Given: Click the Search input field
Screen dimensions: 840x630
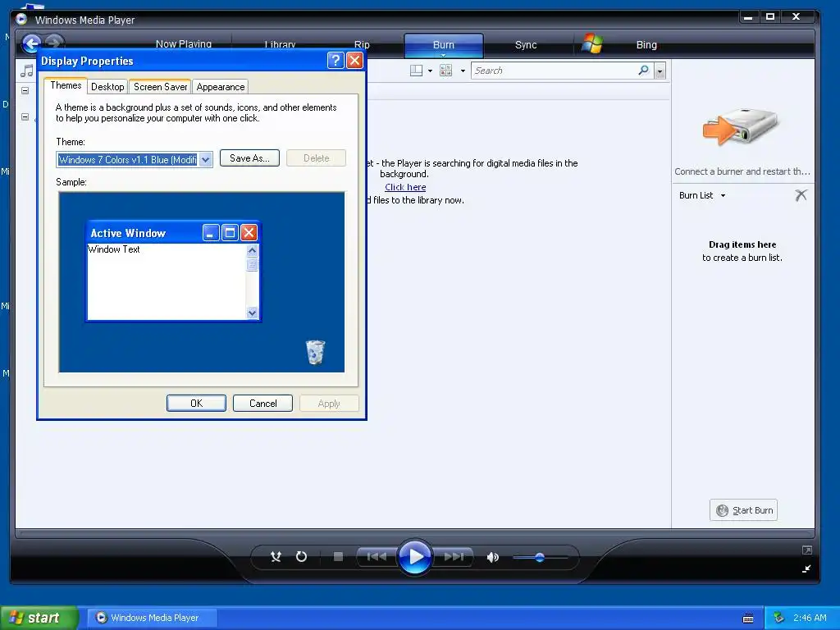Looking at the screenshot, I should click(x=555, y=71).
